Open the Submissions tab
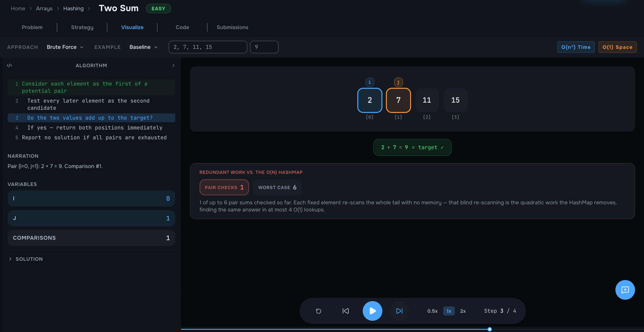 pos(232,27)
